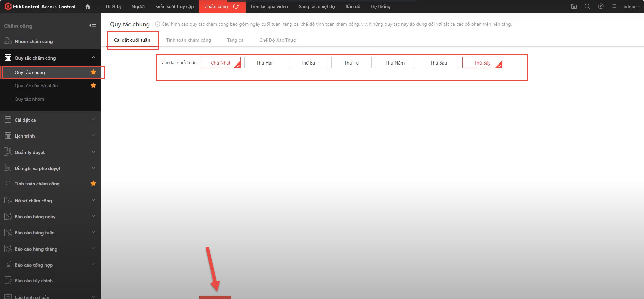This screenshot has height=299, width=644.
Task: Switch to the Tăng ca tab
Action: 235,40
